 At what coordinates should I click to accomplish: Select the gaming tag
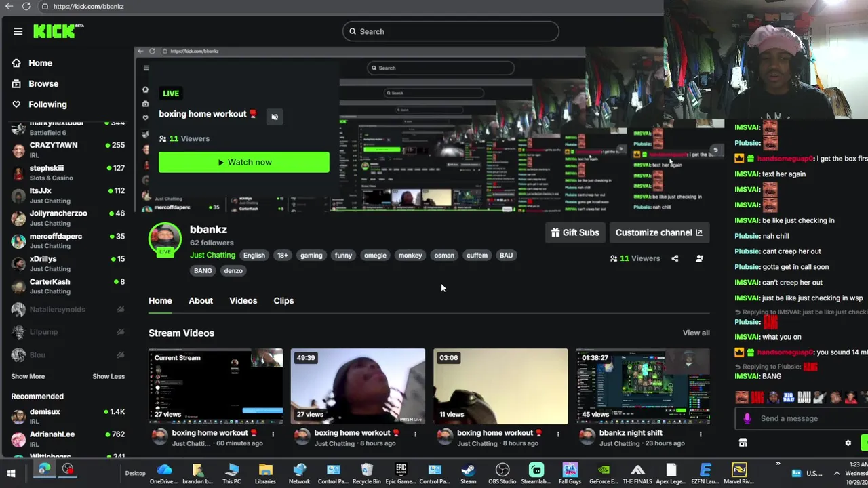(311, 256)
